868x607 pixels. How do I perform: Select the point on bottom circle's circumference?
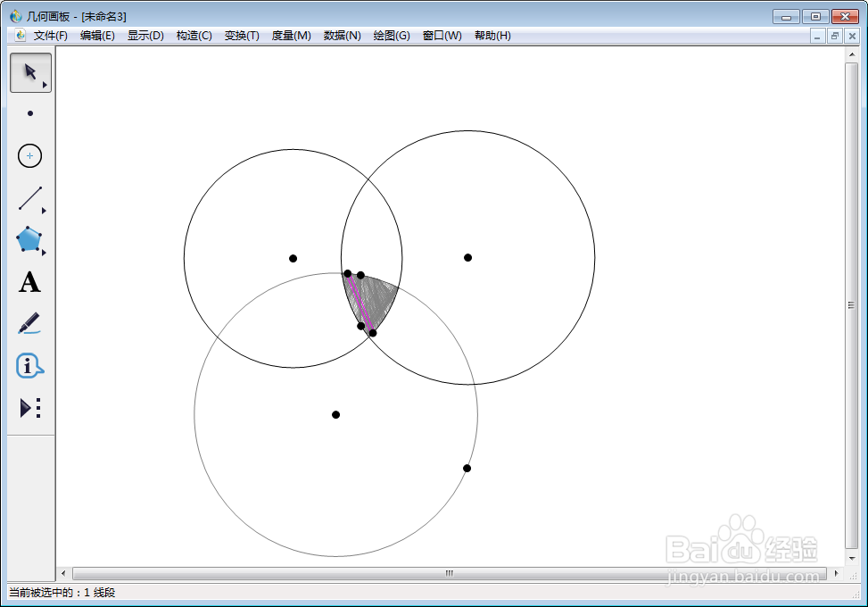(x=467, y=468)
